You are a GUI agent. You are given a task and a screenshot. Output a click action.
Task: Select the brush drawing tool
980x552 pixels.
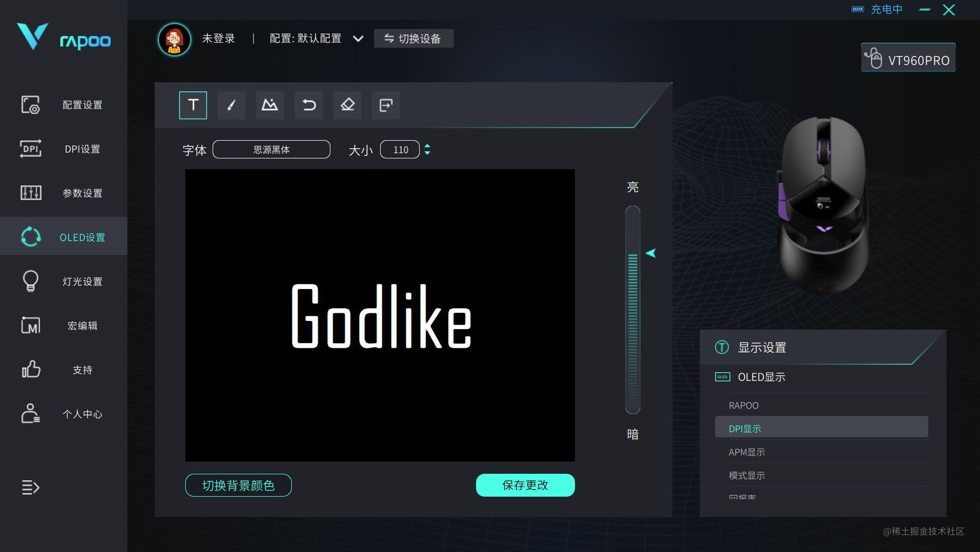[231, 105]
